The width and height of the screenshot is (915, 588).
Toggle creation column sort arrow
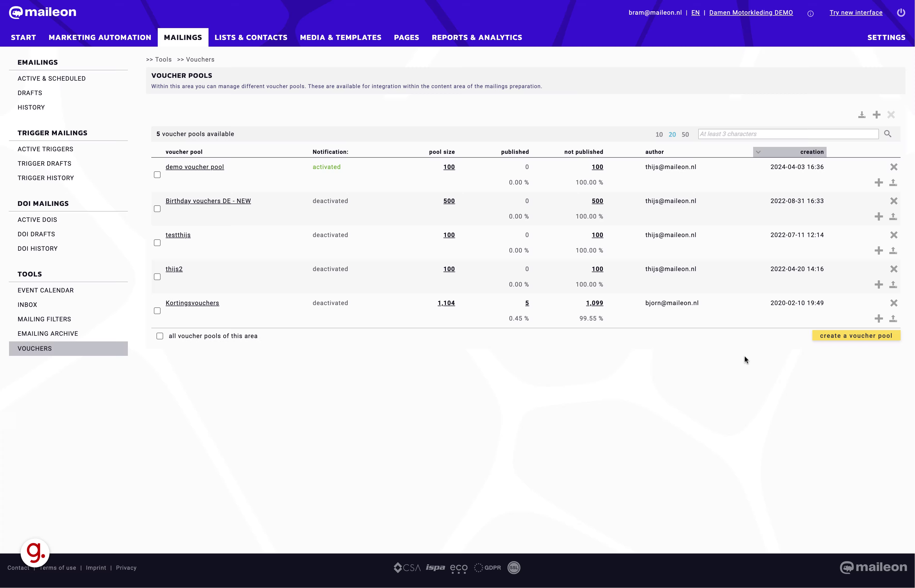758,152
